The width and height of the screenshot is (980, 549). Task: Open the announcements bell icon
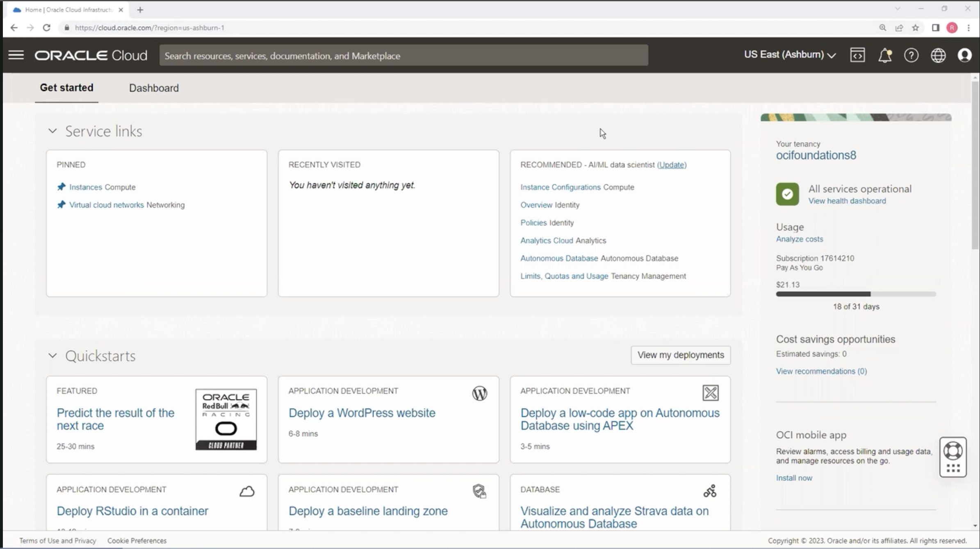[884, 55]
